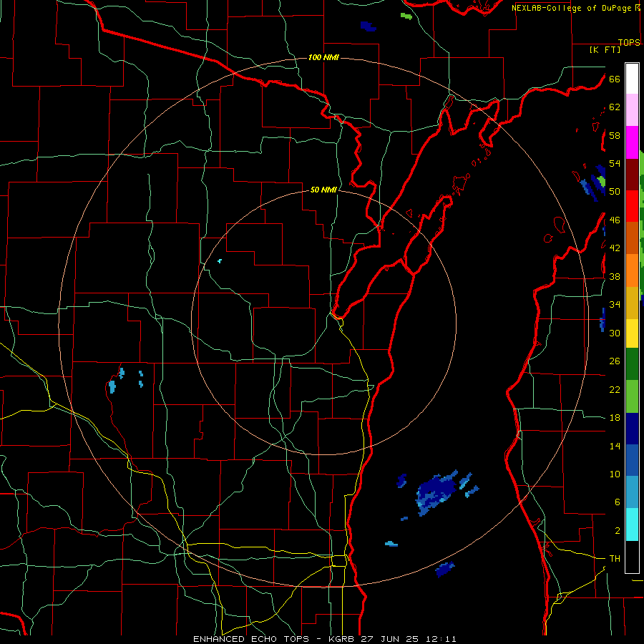Viewport: 644px width, 644px height.
Task: Click the cyan legend band
Action: click(632, 525)
